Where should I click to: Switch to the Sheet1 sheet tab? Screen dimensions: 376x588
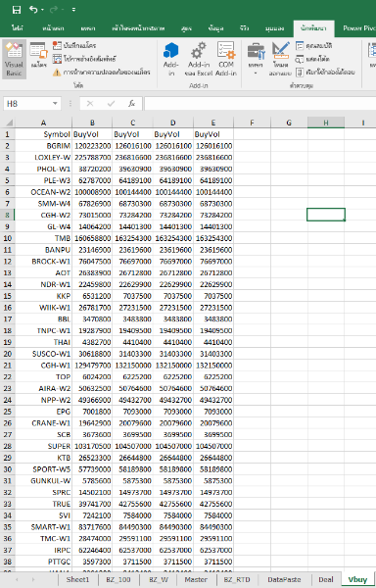78,579
